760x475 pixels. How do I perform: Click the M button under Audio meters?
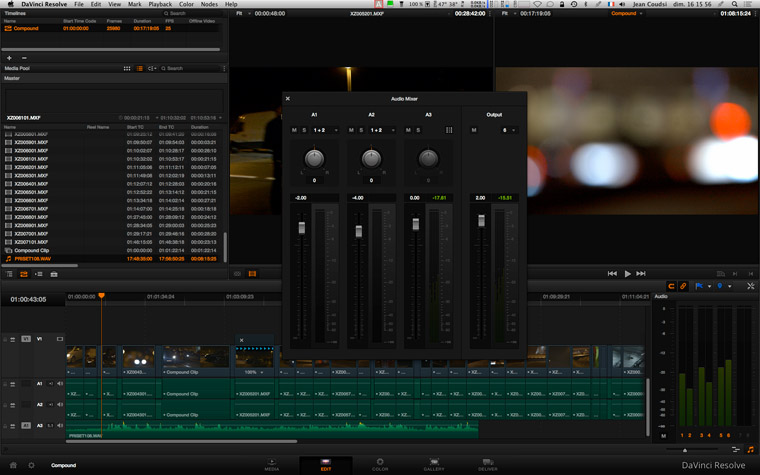664,436
